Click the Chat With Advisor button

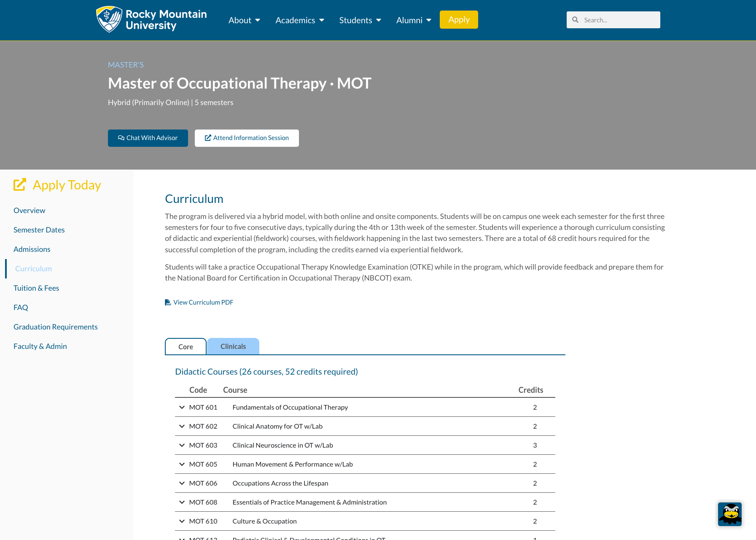coord(148,138)
